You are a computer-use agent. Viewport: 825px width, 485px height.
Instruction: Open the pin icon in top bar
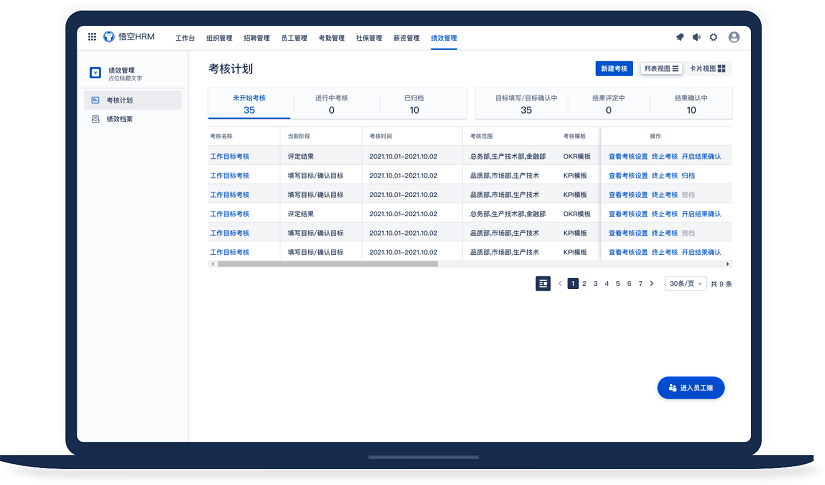pyautogui.click(x=680, y=37)
